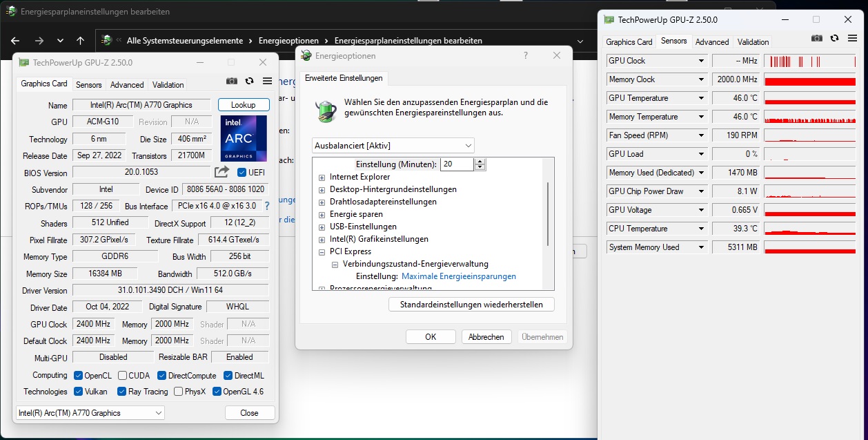Click the Lookup button

click(244, 105)
